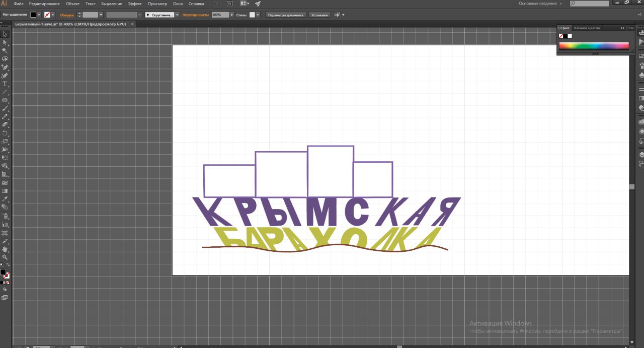This screenshot has width=644, height=348.
Task: Click the GPU performance rocket icon
Action: (x=258, y=4)
